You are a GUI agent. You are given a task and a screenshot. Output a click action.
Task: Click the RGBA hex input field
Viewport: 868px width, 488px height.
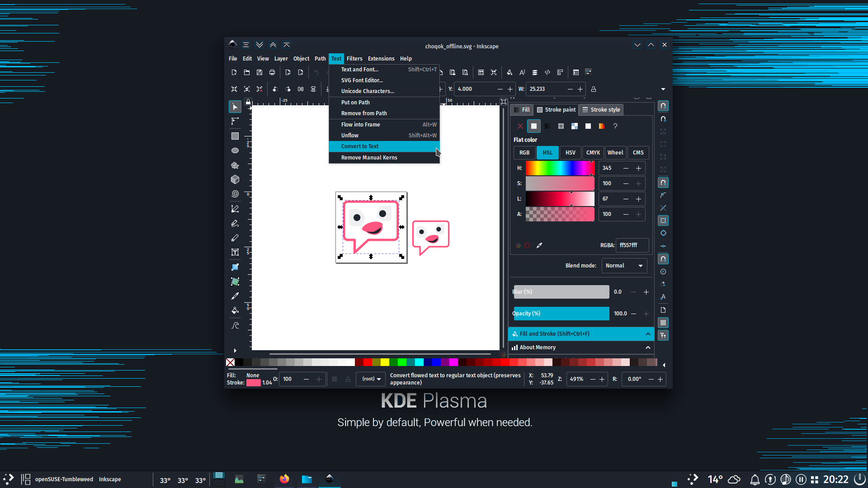(632, 245)
